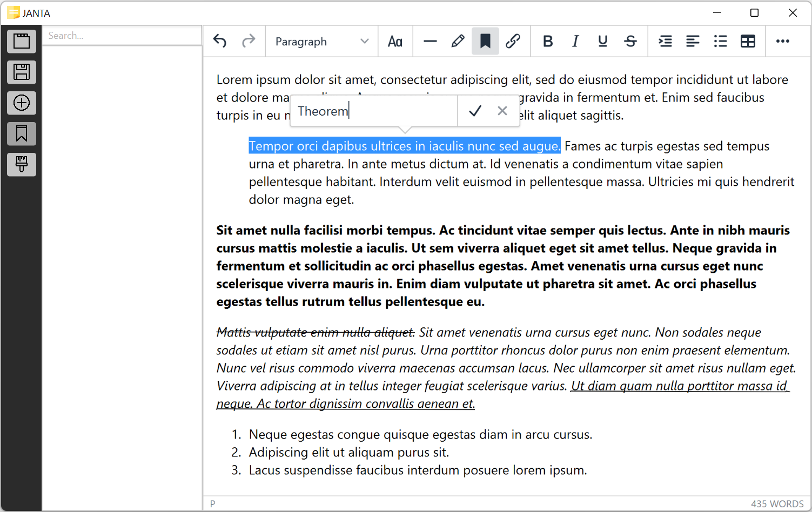Minimize the JANTA window
The width and height of the screenshot is (812, 512).
point(717,13)
